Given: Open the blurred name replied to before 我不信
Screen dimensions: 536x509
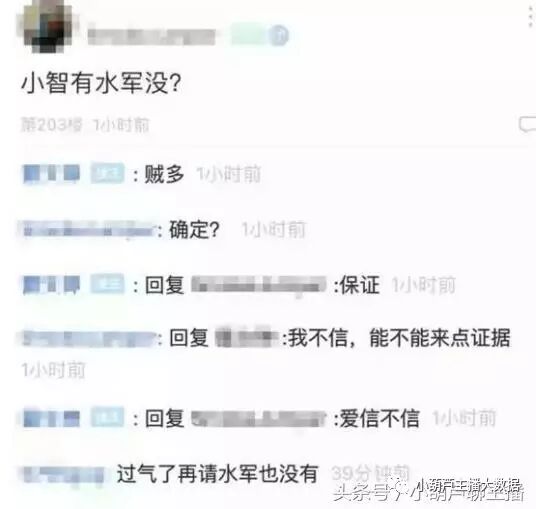Looking at the screenshot, I should click(247, 338).
